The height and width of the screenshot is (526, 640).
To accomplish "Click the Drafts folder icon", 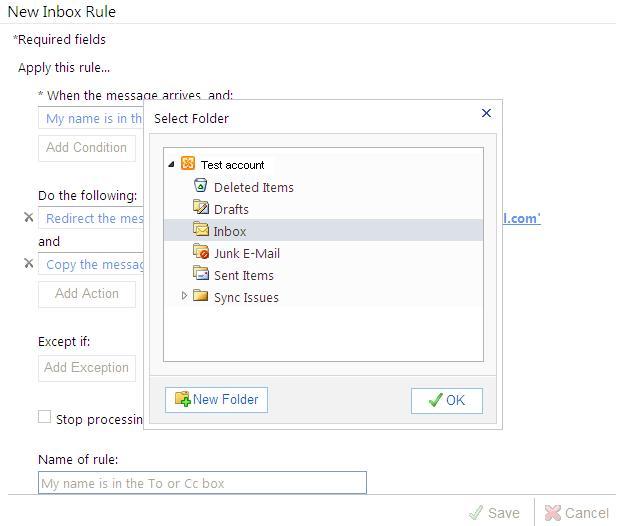I will pos(200,208).
